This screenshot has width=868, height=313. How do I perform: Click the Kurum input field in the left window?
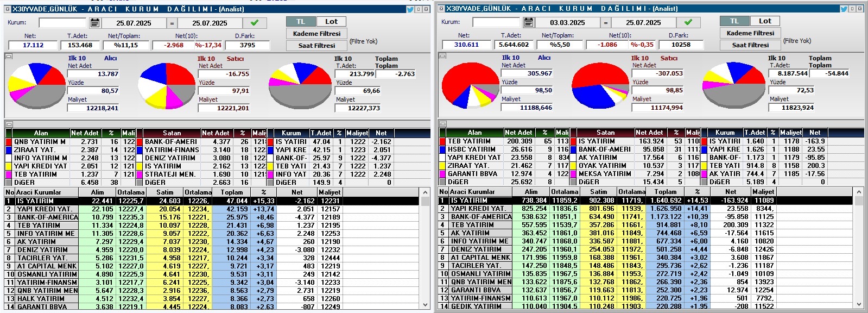[62, 23]
